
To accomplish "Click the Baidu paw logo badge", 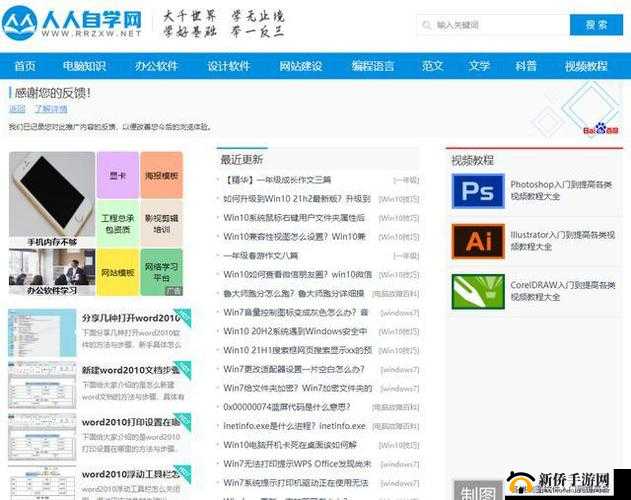I will (601, 129).
